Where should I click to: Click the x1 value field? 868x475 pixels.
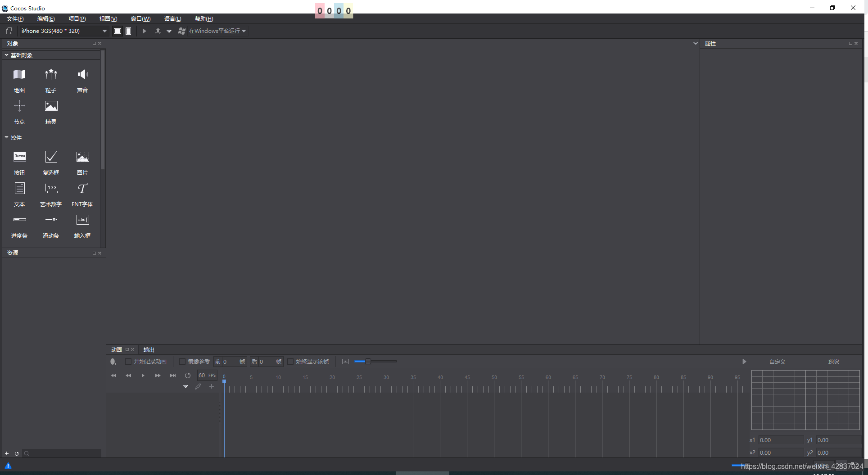point(781,440)
